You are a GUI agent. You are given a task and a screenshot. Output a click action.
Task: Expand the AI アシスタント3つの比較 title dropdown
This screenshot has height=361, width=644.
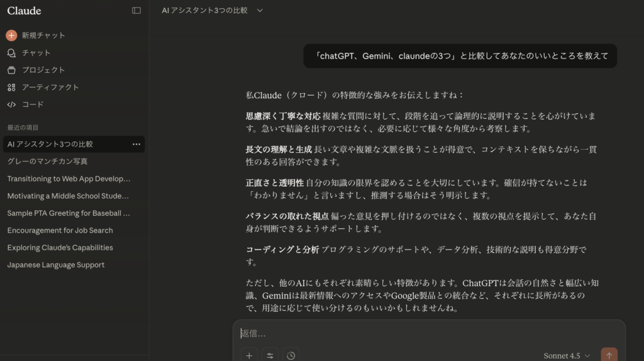(x=260, y=10)
